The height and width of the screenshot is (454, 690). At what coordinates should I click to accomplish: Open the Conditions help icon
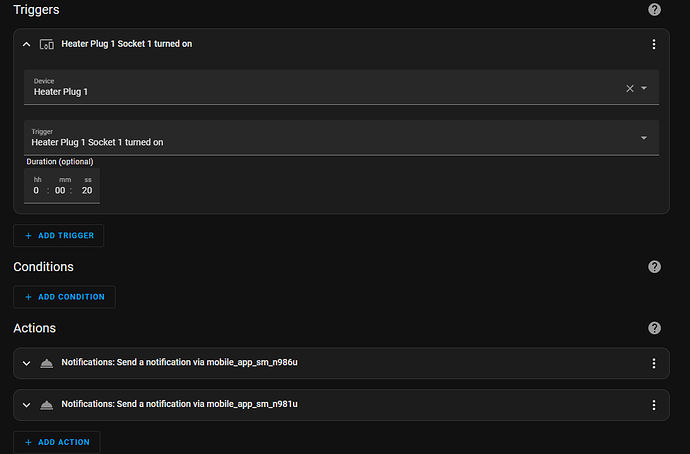[654, 267]
